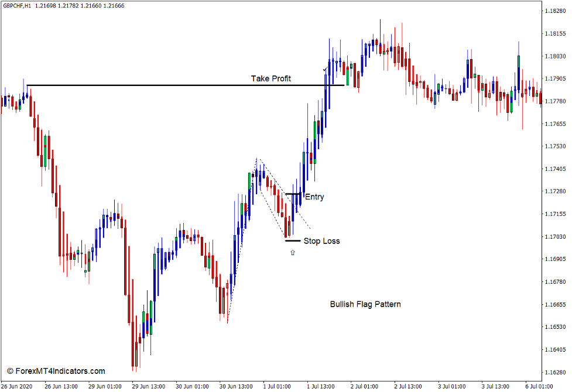The image size is (572, 392).
Task: Click the up arrow marker below Stop Loss
Action: 293,253
